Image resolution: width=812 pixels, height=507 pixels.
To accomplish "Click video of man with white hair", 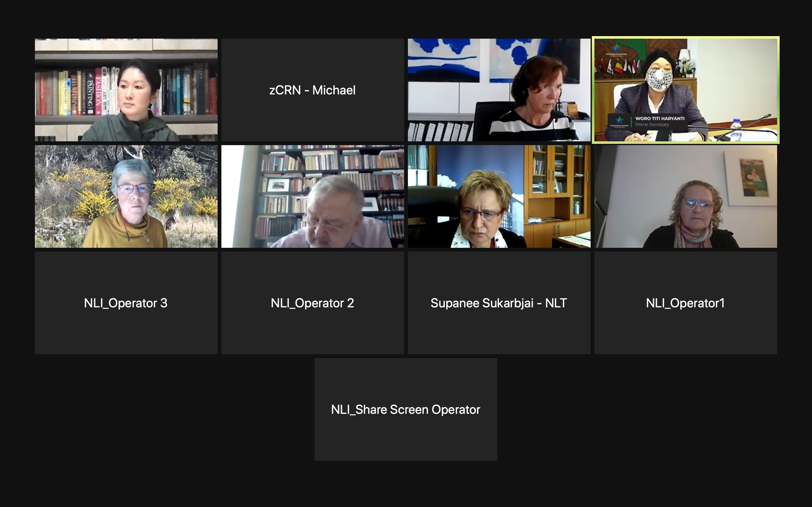I will 312,196.
